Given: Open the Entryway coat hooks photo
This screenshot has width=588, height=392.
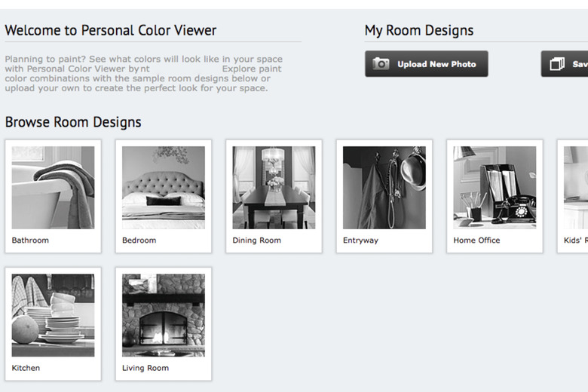Looking at the screenshot, I should [384, 187].
